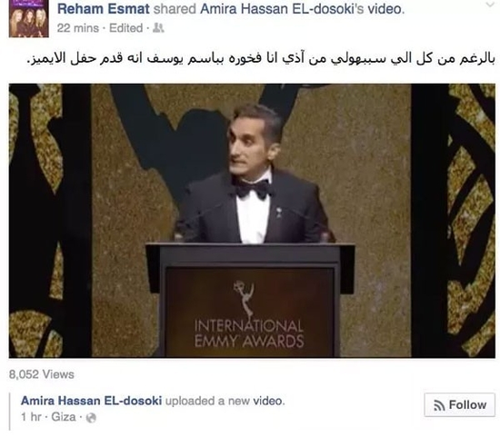500x448 pixels.
Task: Click the 8,052 Views counter
Action: pyautogui.click(x=42, y=374)
